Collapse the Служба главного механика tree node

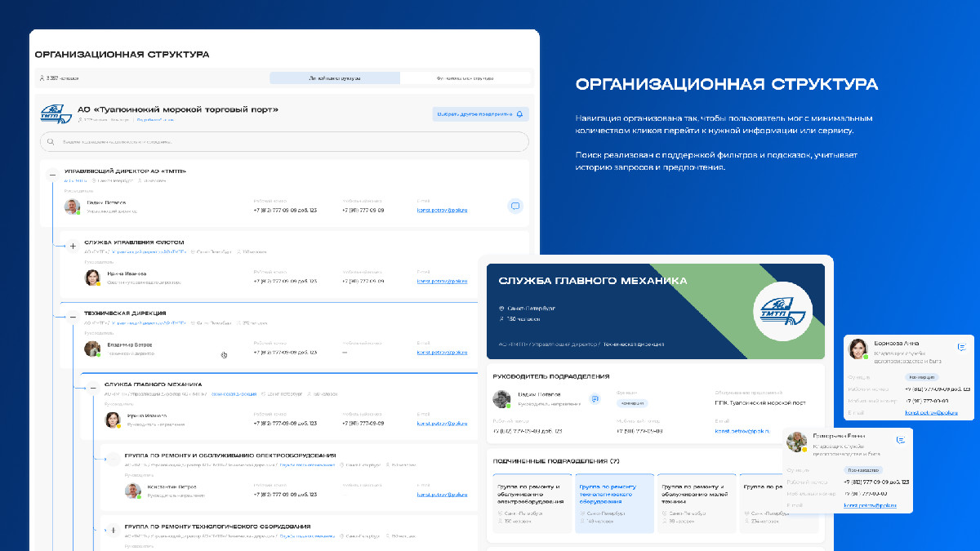(x=93, y=386)
